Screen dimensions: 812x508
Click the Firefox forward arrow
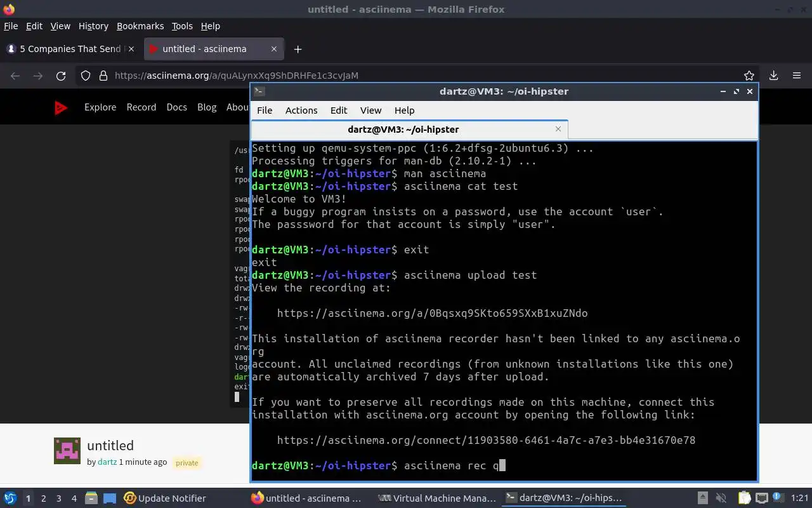point(38,76)
